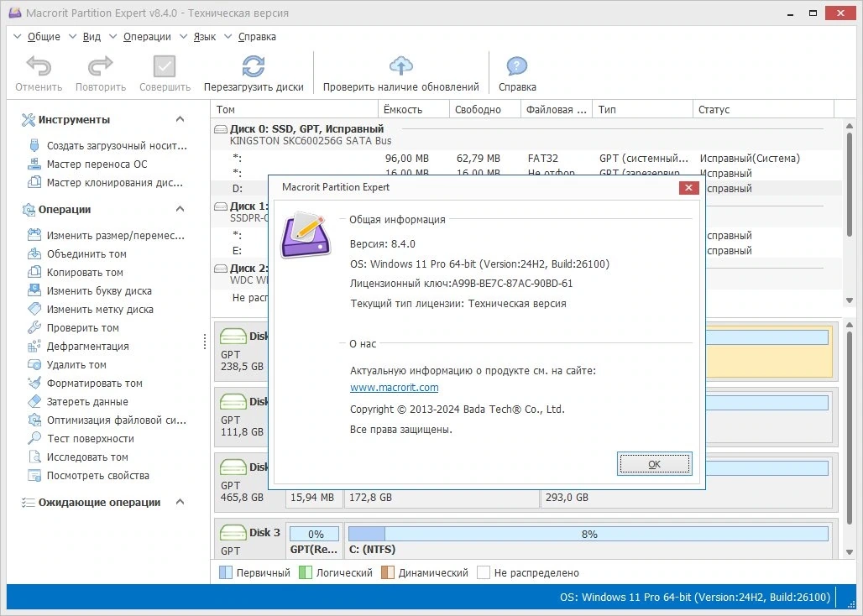Sort by the Том column header
Image resolution: width=863 pixels, height=616 pixels.
[x=295, y=109]
